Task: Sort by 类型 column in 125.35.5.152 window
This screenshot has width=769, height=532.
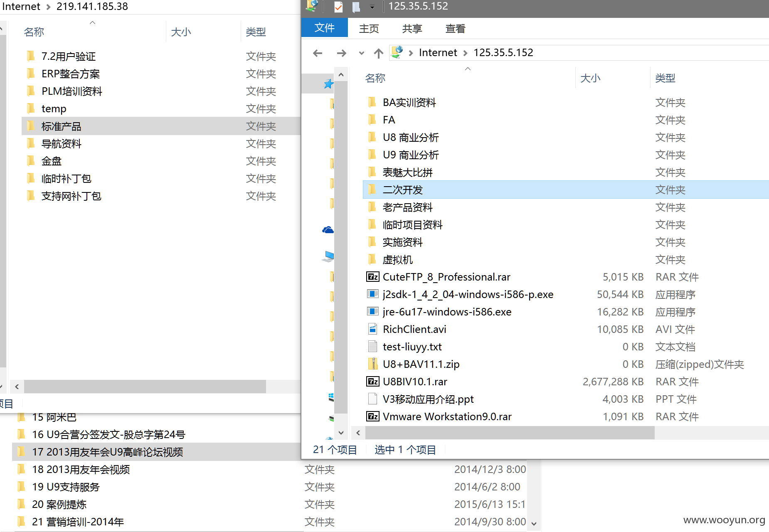Action: coord(665,78)
